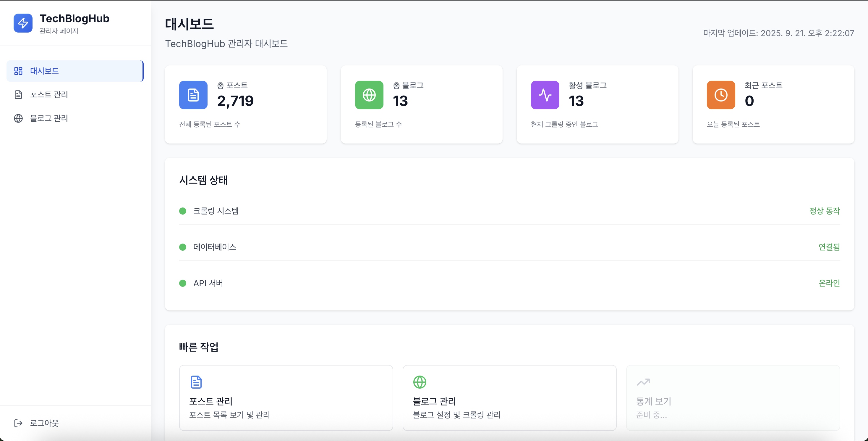Click the purple activity icon in 활성 블로그 card

(x=545, y=95)
